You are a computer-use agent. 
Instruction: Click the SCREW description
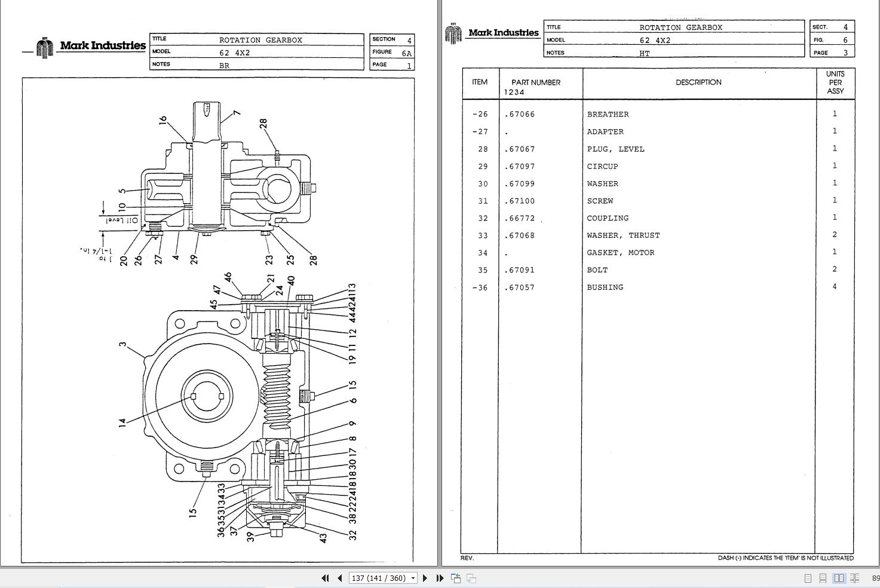tap(600, 201)
